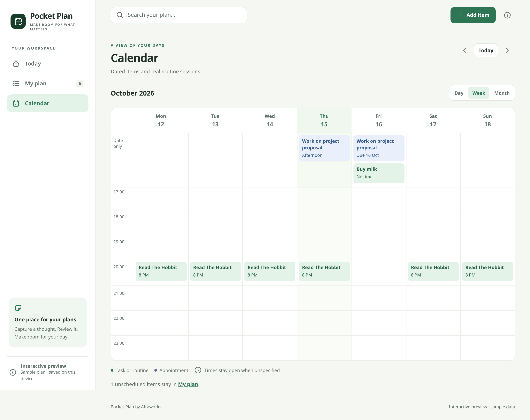The image size is (530, 420).
Task: Click the checklist icon for My plan
Action: pyautogui.click(x=16, y=84)
